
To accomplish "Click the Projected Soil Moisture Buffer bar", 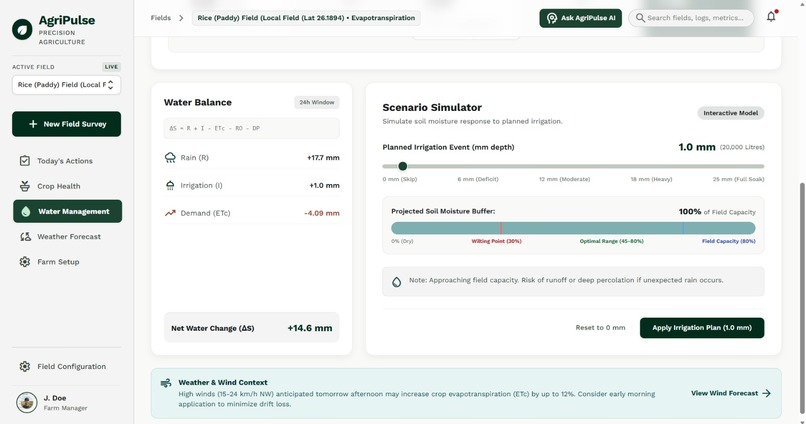I will coord(573,228).
